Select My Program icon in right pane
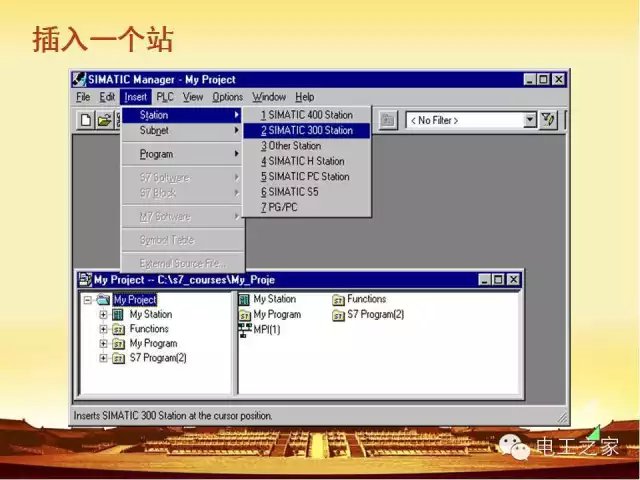 pyautogui.click(x=245, y=315)
